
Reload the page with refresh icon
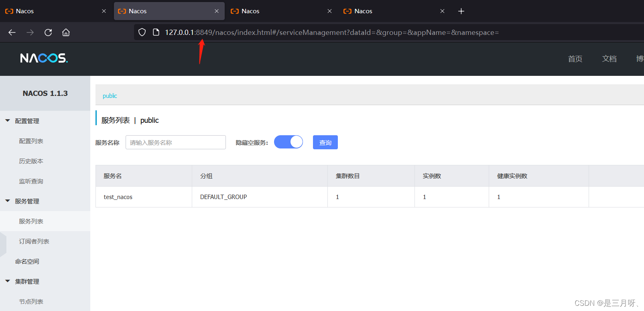48,33
